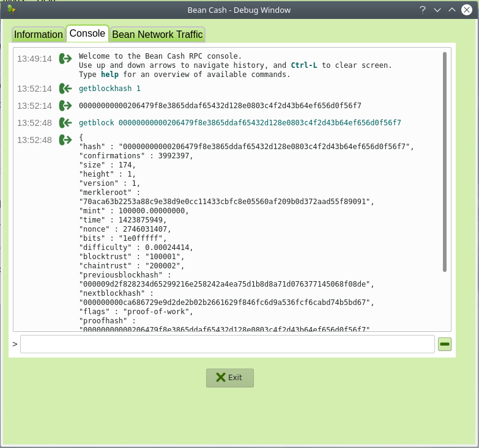Viewport: 479px width, 448px height.
Task: Close the Debug Window
Action: [467, 10]
